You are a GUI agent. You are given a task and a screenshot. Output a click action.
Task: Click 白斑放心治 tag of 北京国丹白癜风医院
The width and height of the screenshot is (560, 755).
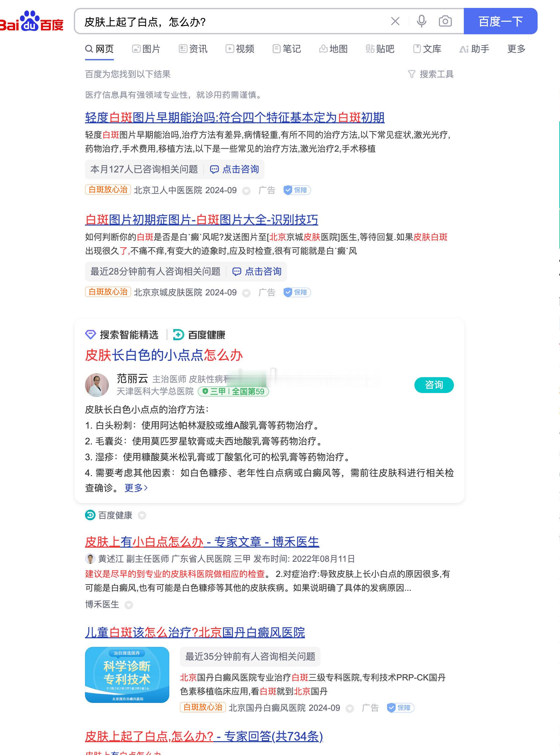(x=203, y=707)
